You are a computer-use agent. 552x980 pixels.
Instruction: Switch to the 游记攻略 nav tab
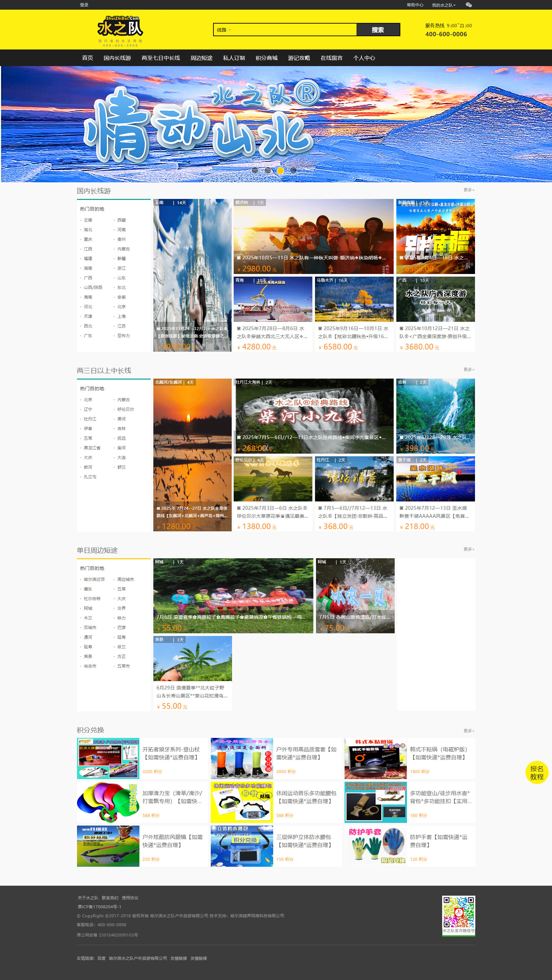point(299,58)
